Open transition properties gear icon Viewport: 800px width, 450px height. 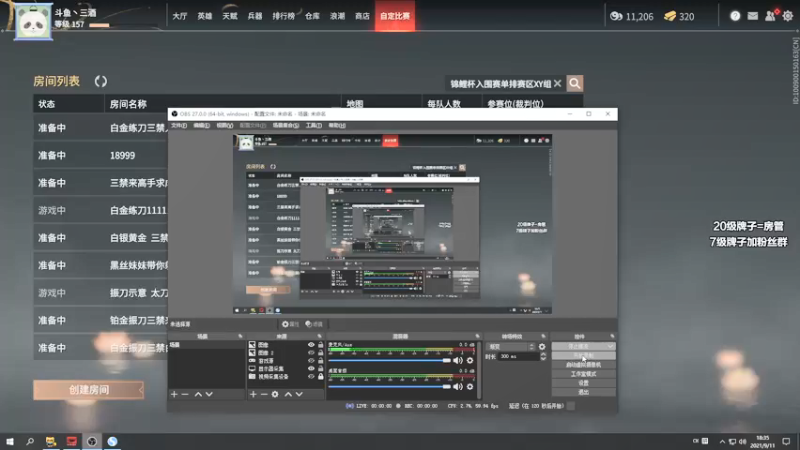[x=542, y=347]
